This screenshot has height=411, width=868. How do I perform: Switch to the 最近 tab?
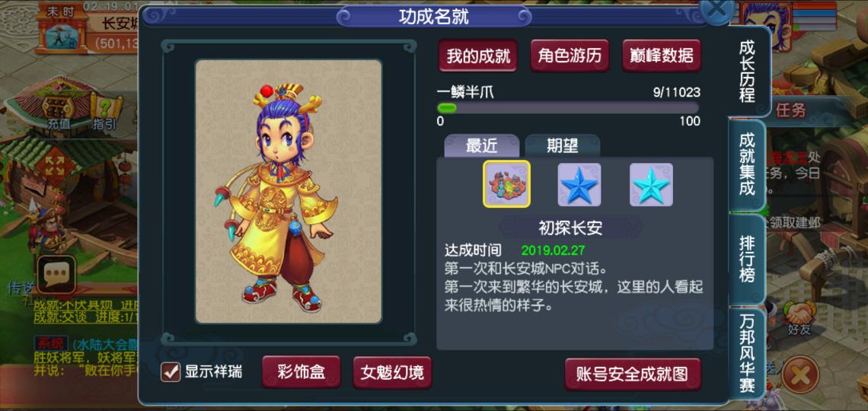pyautogui.click(x=482, y=145)
